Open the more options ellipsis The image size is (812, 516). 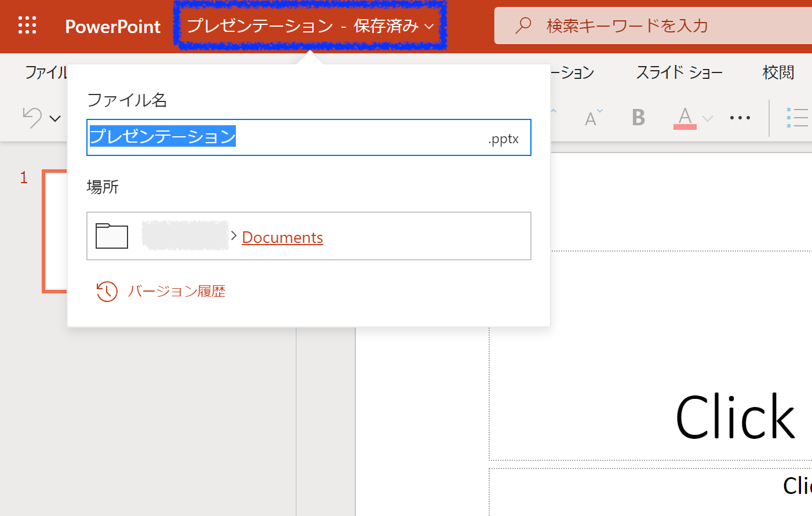point(740,118)
